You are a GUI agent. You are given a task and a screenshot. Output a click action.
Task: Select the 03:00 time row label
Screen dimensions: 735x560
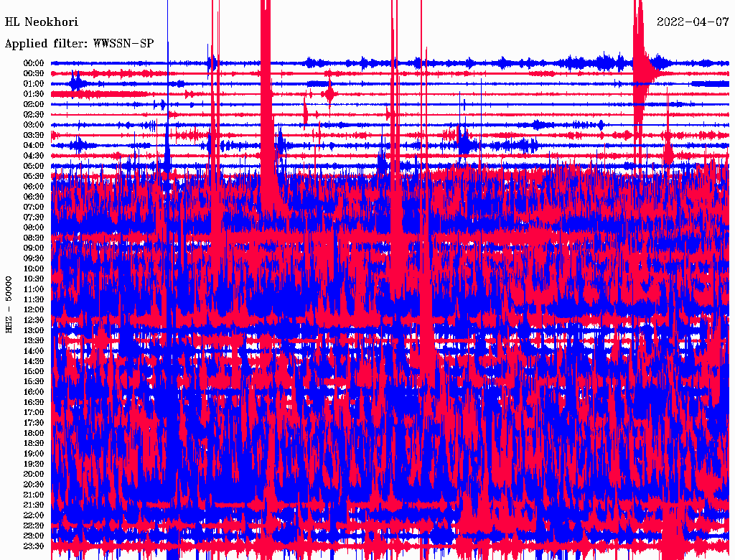pos(34,125)
